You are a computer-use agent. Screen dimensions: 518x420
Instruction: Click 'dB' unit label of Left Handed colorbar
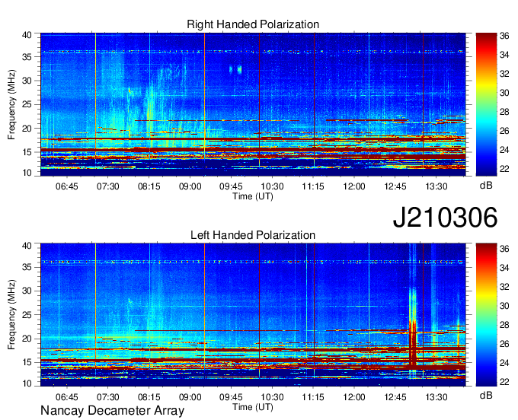tap(486, 395)
